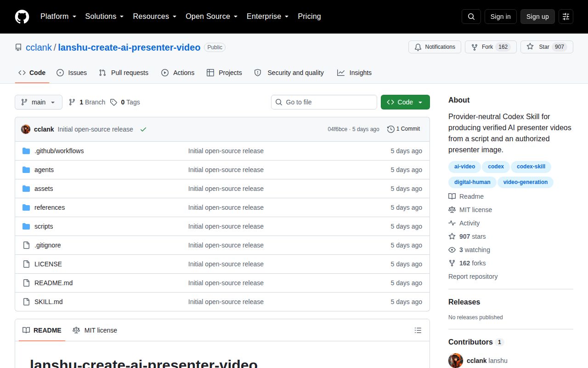588x368 pixels.
Task: Select the MIT license tab
Action: (x=95, y=330)
